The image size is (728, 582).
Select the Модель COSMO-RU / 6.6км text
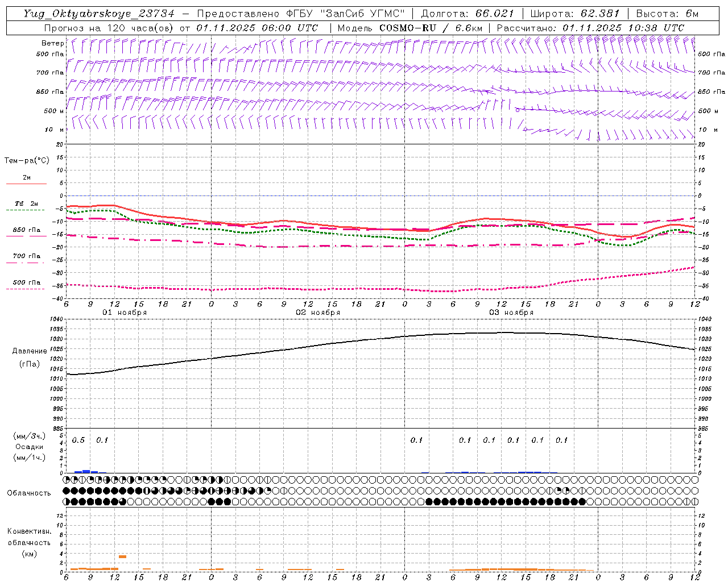[409, 28]
